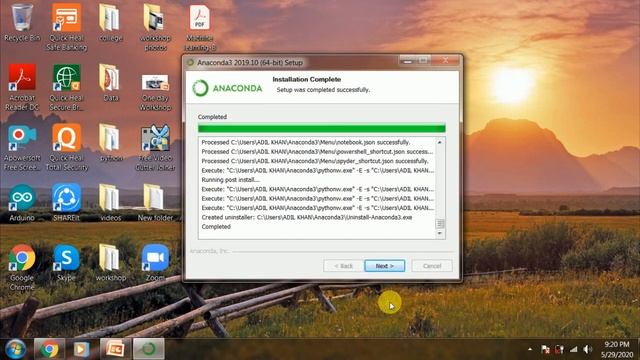Screen dimensions: 640x360
Task: Open Quick Heal Secure Browser shortcut
Action: click(x=67, y=87)
